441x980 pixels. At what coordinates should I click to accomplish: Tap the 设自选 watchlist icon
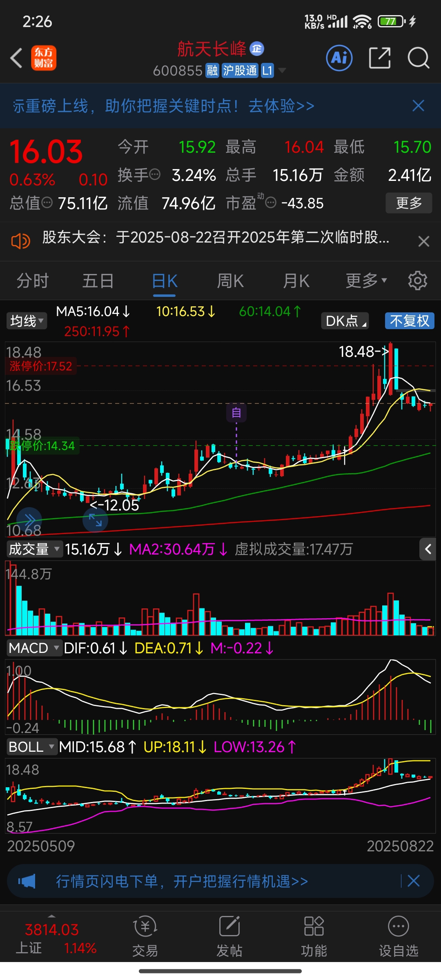(399, 937)
